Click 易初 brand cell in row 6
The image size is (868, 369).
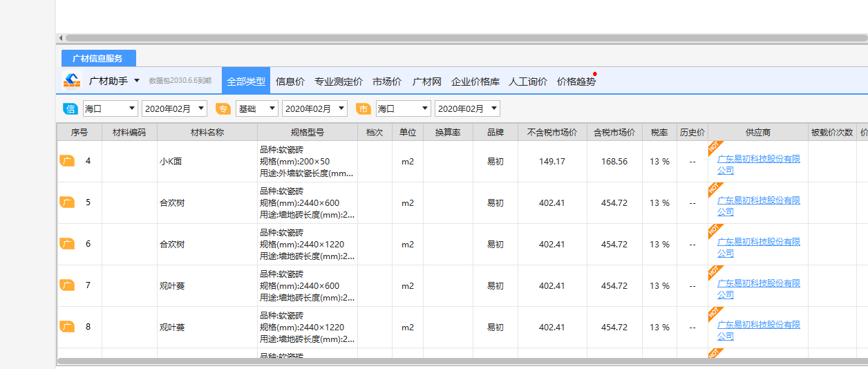click(496, 244)
